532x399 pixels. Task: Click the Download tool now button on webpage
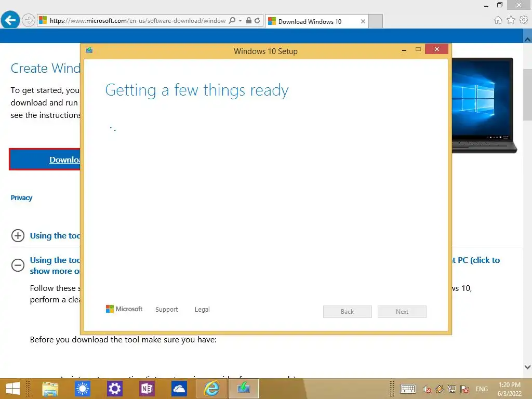pyautogui.click(x=45, y=159)
